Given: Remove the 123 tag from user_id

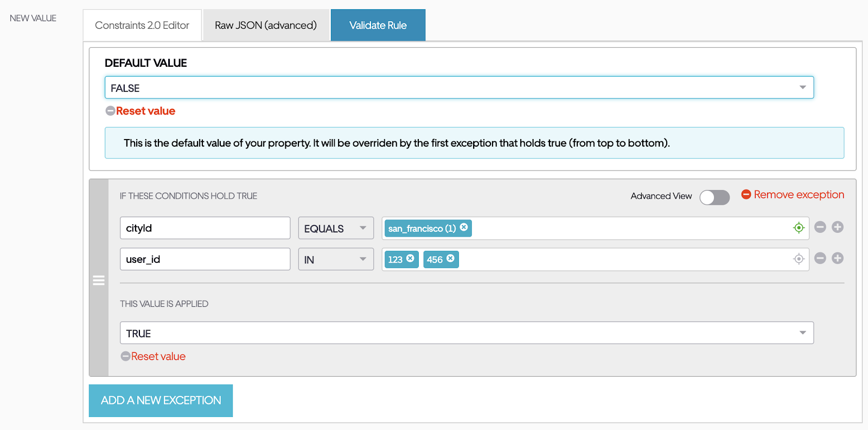Looking at the screenshot, I should click(410, 258).
